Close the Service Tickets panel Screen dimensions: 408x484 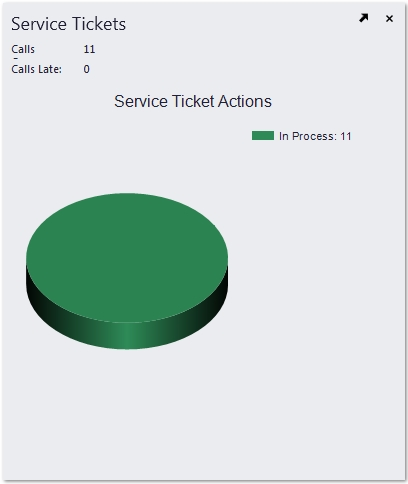click(389, 19)
